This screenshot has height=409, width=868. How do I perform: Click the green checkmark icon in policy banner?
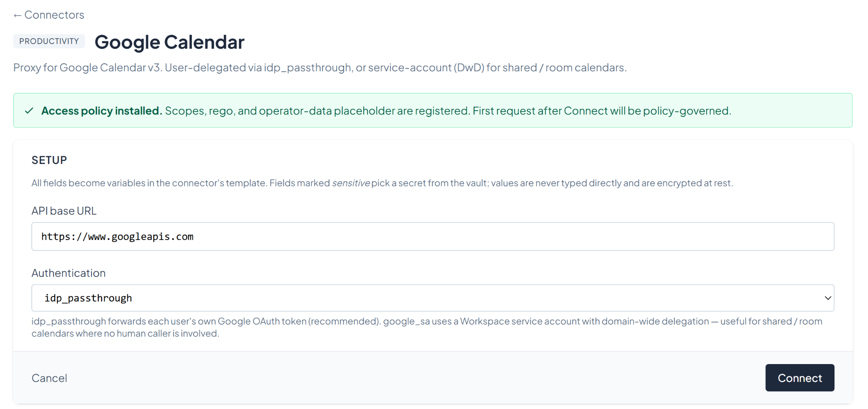click(x=29, y=111)
